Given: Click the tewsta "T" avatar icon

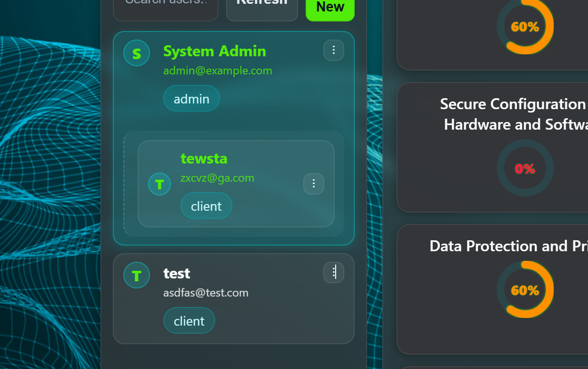Looking at the screenshot, I should tap(159, 184).
